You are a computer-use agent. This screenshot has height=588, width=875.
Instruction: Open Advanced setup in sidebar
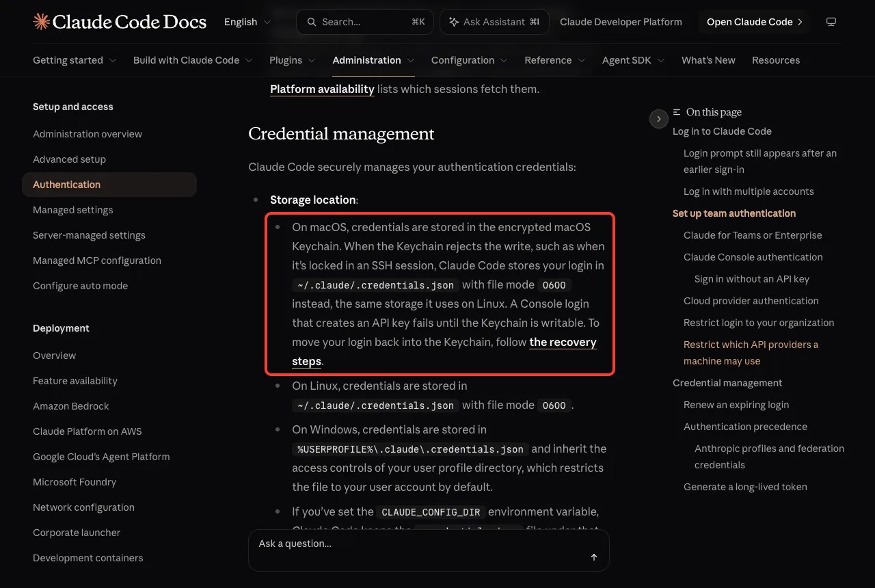click(x=69, y=159)
